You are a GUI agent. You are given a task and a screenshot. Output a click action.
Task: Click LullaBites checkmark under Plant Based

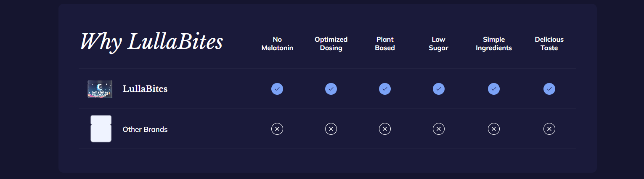(x=385, y=89)
